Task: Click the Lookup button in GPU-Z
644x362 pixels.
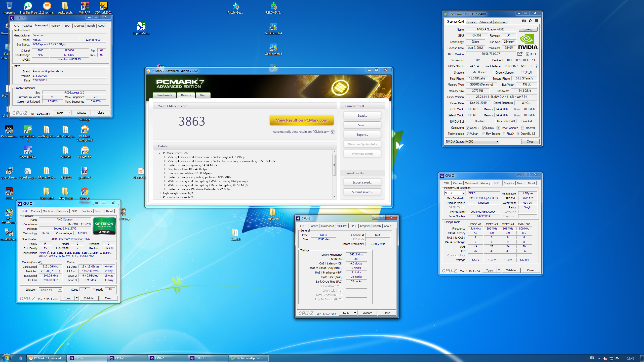Action: [x=528, y=29]
